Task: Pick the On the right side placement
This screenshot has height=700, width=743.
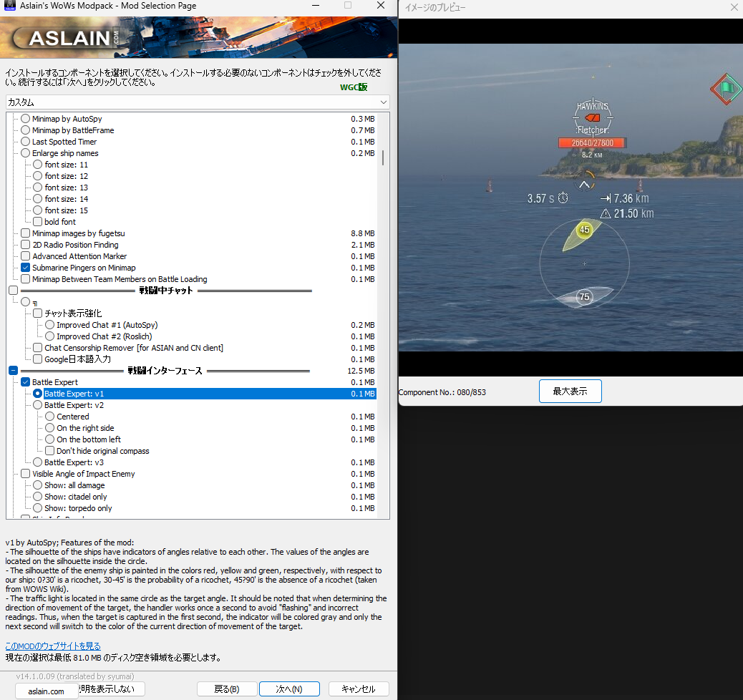Action: pos(49,427)
